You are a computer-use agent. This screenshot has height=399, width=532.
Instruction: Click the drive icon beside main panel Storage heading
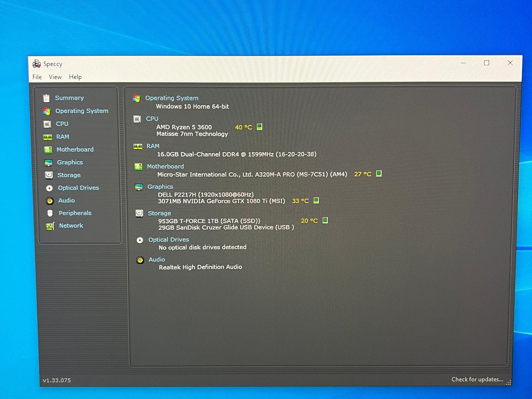tap(139, 213)
